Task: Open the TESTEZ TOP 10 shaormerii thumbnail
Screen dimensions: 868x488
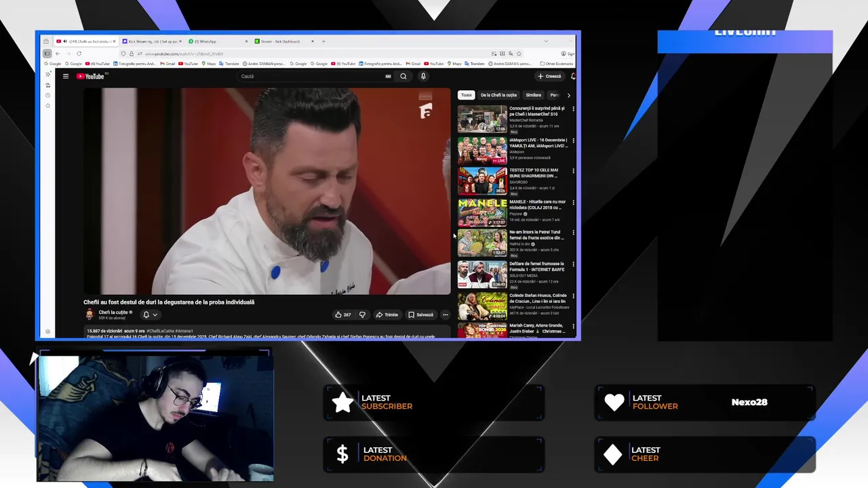Action: [x=482, y=181]
